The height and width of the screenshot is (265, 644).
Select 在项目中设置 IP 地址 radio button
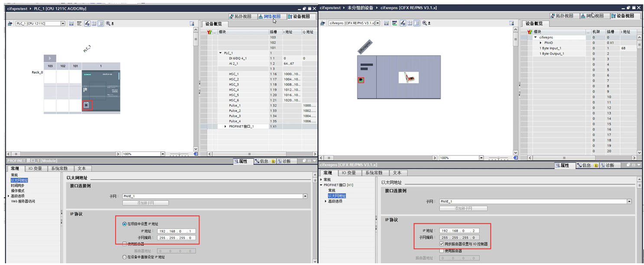point(125,224)
